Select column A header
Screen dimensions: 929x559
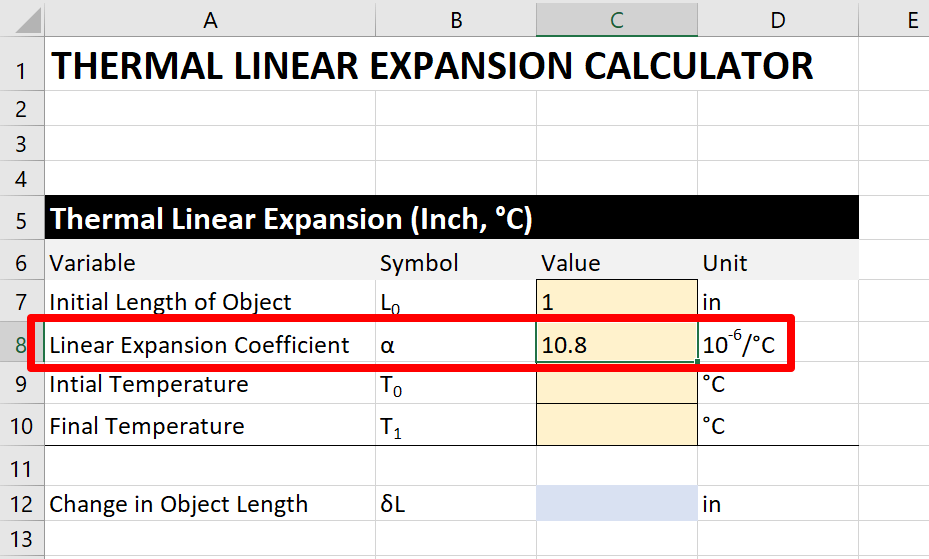[x=210, y=20]
